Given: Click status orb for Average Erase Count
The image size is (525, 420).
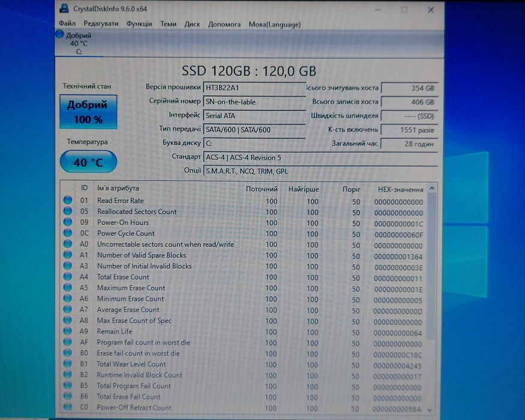Looking at the screenshot, I should 68,309.
